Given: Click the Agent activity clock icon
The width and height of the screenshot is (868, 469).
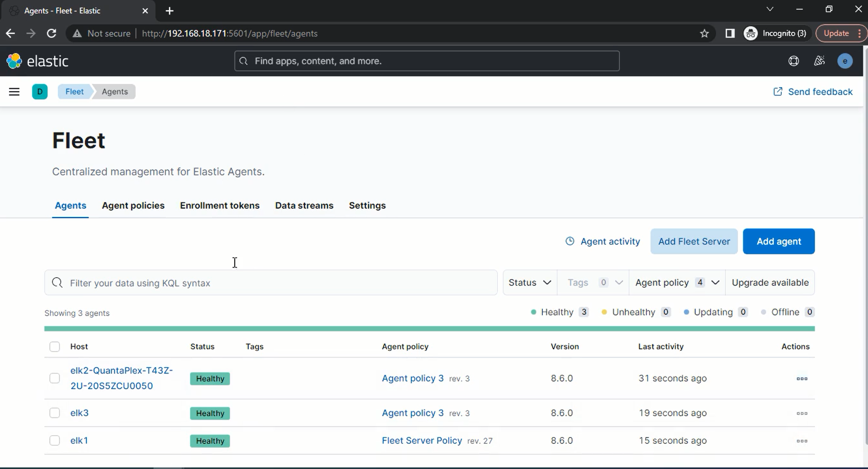Looking at the screenshot, I should (x=570, y=241).
